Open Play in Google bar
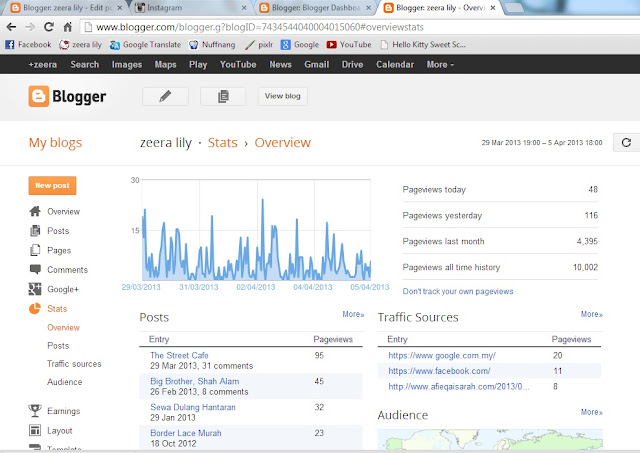This screenshot has height=453, width=640. pos(198,64)
